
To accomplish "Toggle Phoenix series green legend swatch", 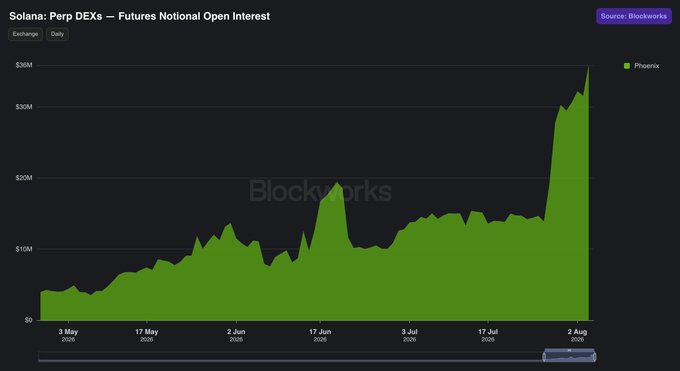I will click(627, 66).
